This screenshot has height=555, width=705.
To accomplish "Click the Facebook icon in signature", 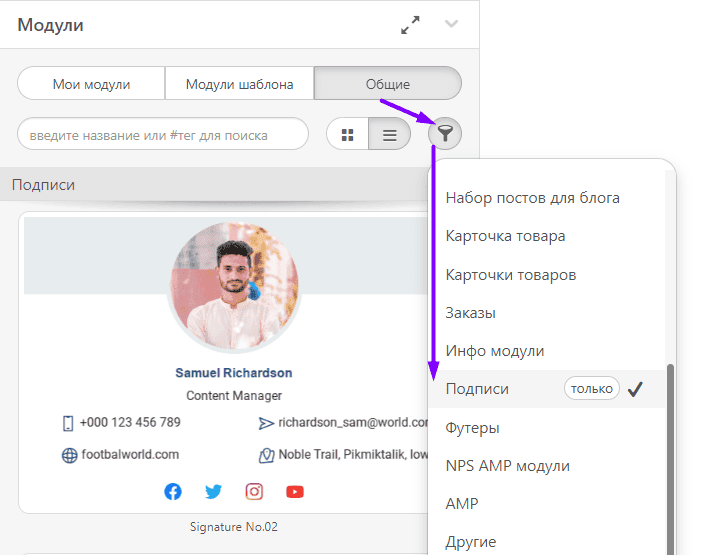I will tap(173, 491).
